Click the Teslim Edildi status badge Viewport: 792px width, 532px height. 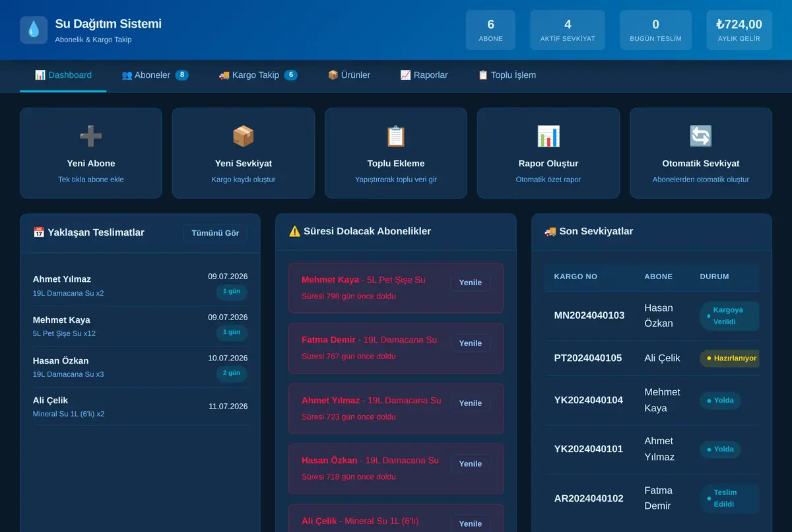coord(729,498)
